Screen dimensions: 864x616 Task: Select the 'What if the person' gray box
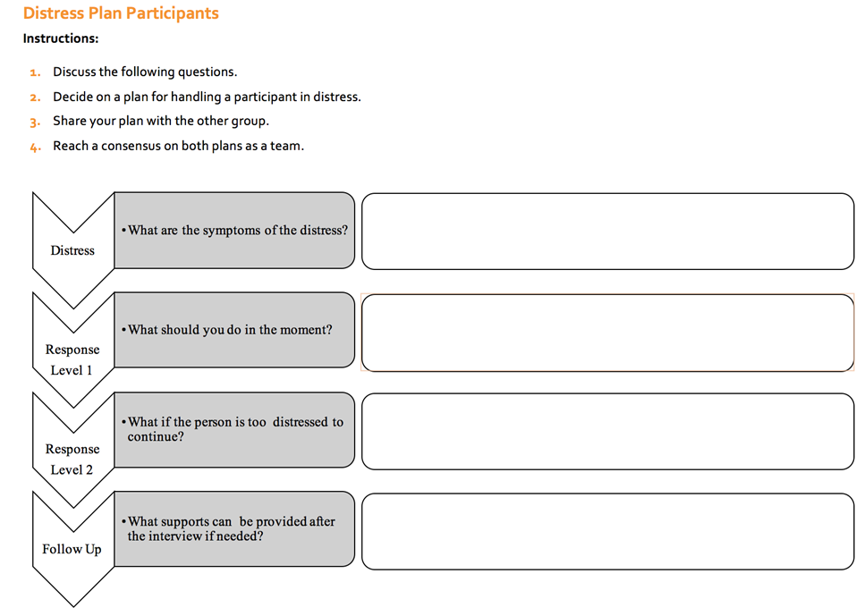(234, 430)
